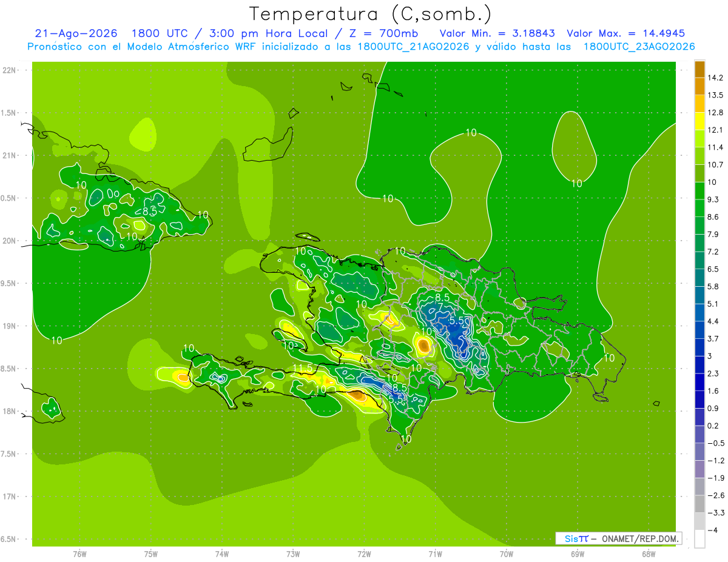Click the '13.5' legend value
The width and height of the screenshot is (728, 562).
(x=715, y=95)
